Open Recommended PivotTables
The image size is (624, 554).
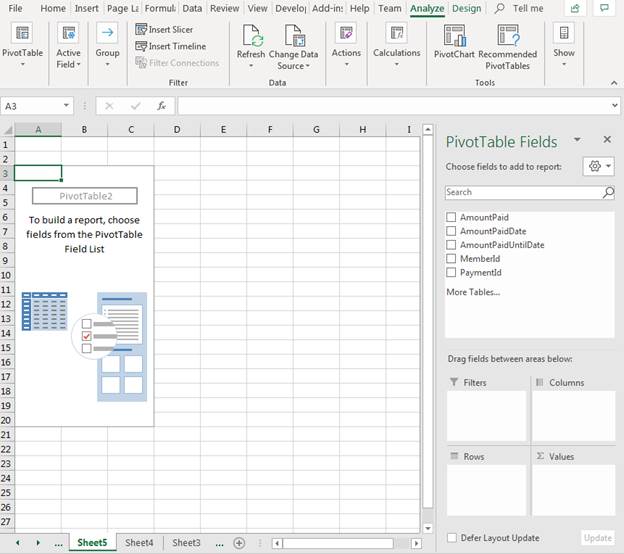(x=508, y=47)
